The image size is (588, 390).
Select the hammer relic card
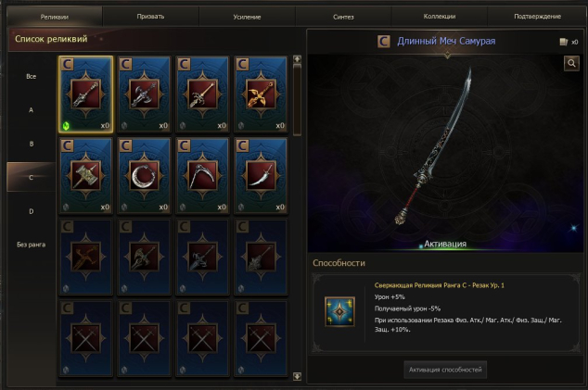tap(86, 175)
